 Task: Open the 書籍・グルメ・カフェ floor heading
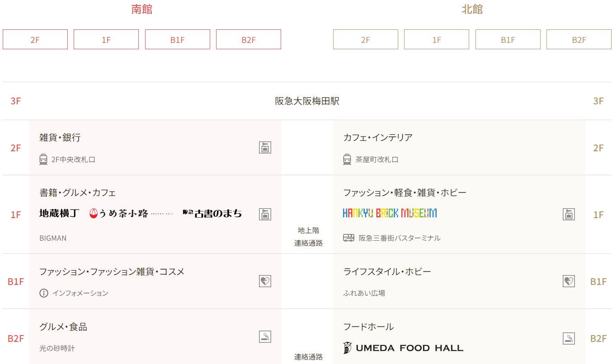78,193
